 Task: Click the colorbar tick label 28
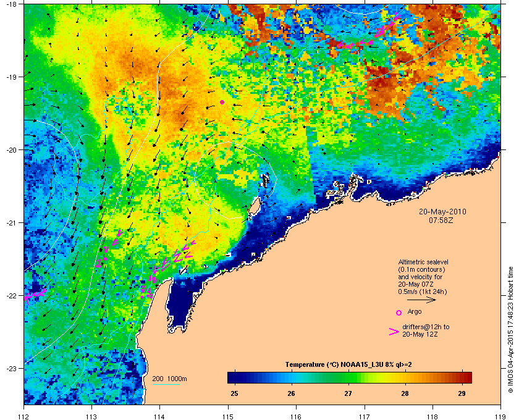point(405,394)
